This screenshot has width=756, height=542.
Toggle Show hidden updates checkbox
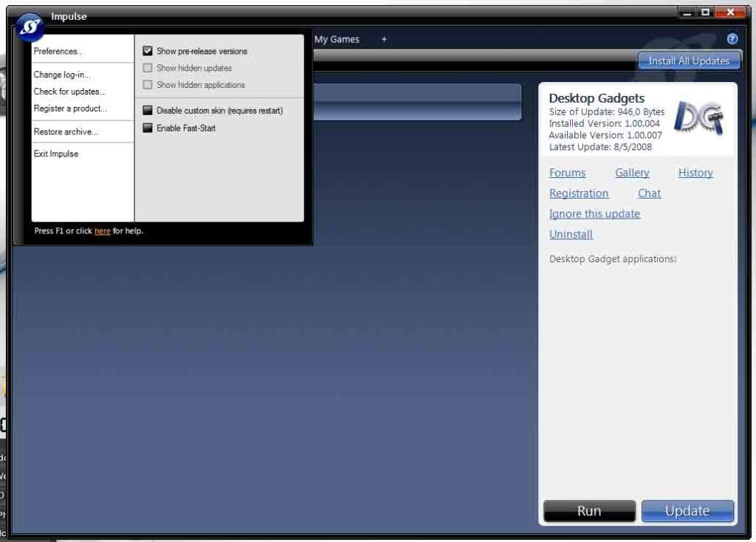click(148, 68)
